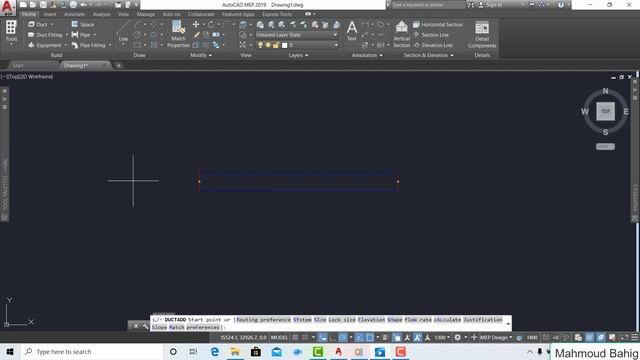Toggle the layer lightbulb on/off icon
The height and width of the screenshot is (360, 640).
pos(260,45)
